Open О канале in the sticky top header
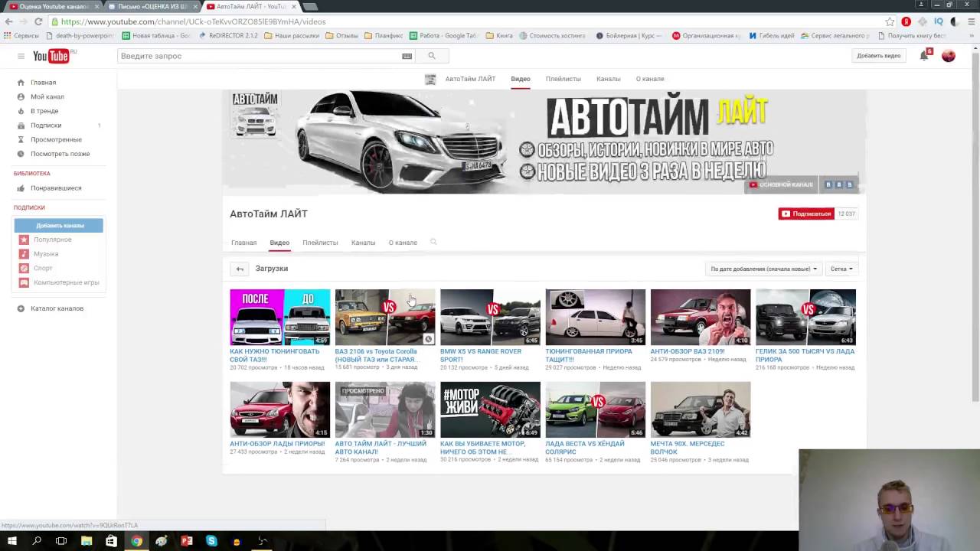The width and height of the screenshot is (980, 551). point(650,79)
